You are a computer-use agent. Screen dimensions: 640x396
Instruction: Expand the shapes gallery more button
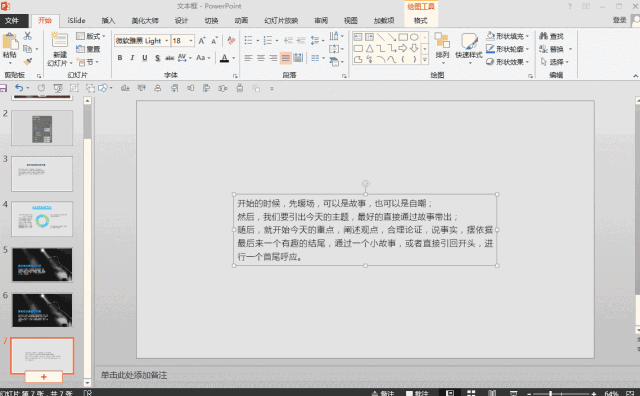click(x=424, y=60)
